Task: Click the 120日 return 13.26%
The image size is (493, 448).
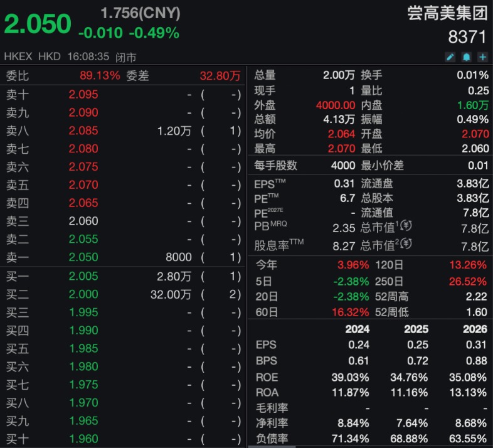Action: tap(468, 265)
